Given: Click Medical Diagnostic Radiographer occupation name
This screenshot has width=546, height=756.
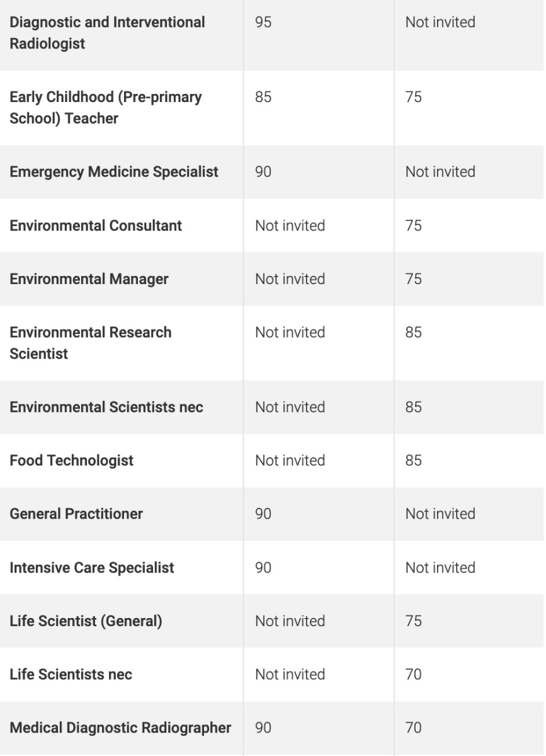Looking at the screenshot, I should pyautogui.click(x=120, y=728).
